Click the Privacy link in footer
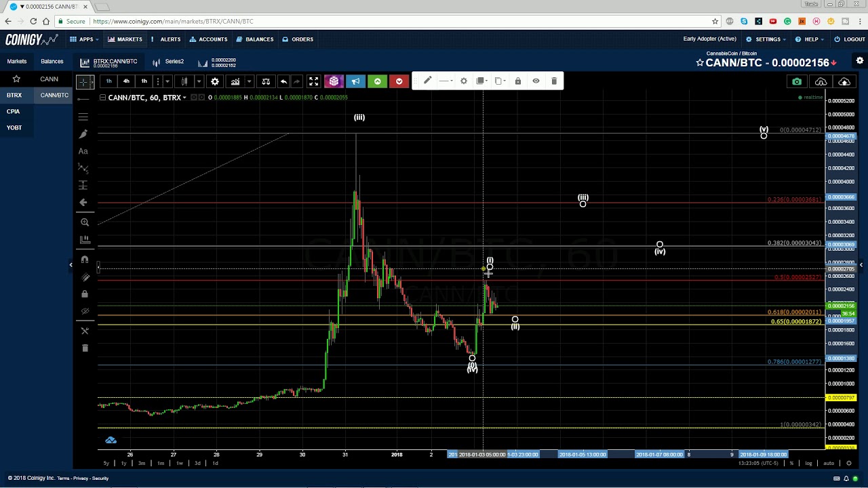The image size is (868, 488). point(81,479)
